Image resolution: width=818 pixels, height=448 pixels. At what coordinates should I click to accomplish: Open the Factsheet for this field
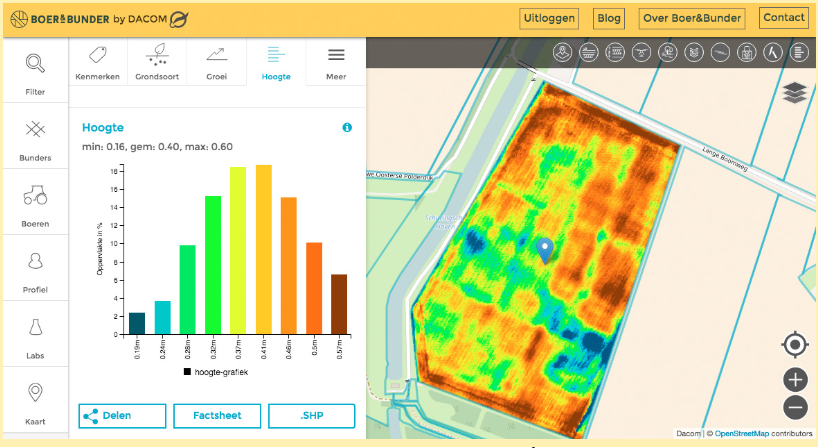click(217, 416)
